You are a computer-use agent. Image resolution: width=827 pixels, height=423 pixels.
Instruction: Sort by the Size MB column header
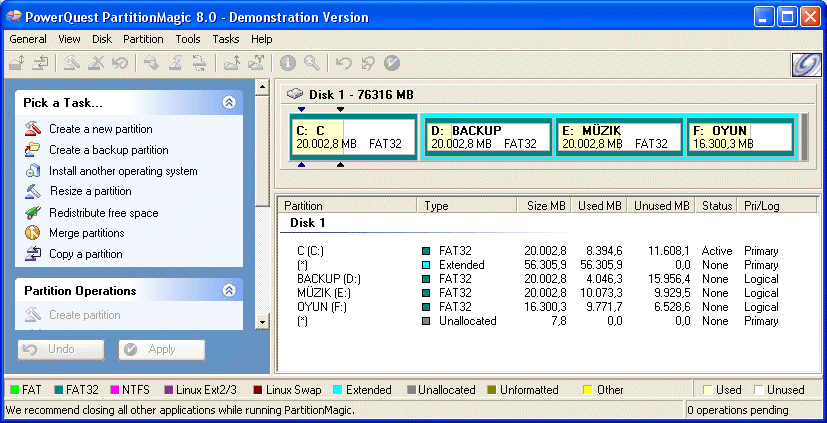pyautogui.click(x=545, y=206)
